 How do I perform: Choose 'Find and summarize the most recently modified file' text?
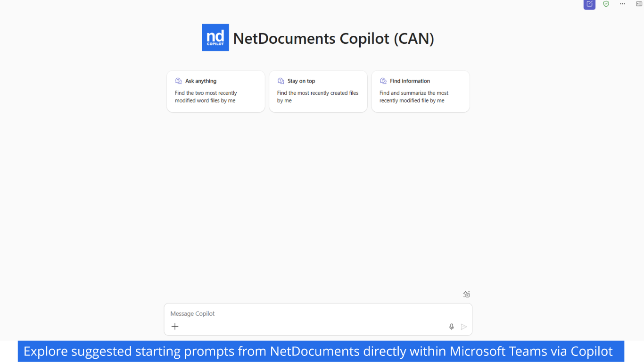[414, 97]
